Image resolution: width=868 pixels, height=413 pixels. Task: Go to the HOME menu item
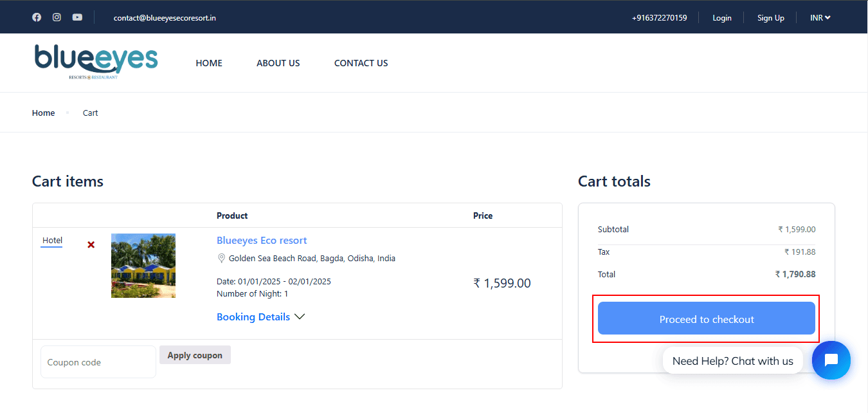click(209, 63)
